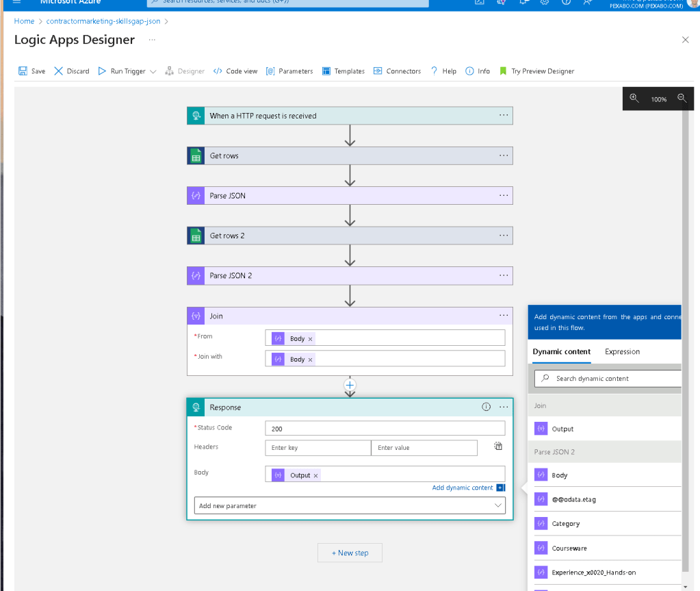
Task: Click the Headers Enter value field
Action: click(424, 448)
